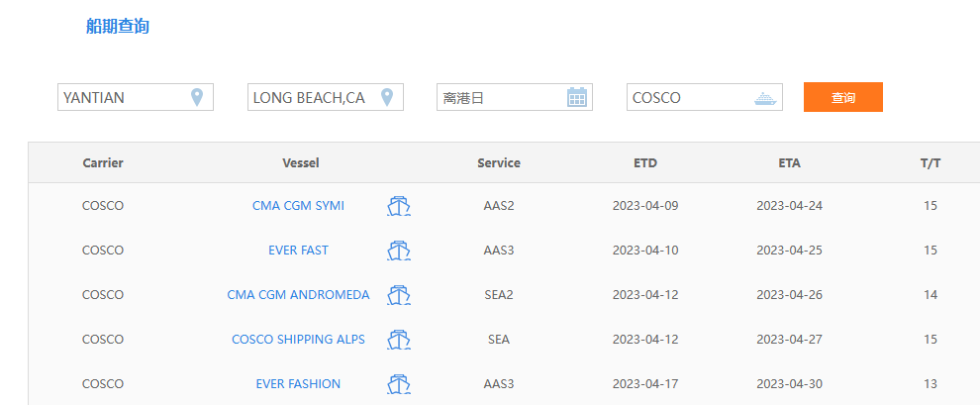Click location pin in YANTIAN field
This screenshot has height=405, width=980.
pyautogui.click(x=197, y=97)
